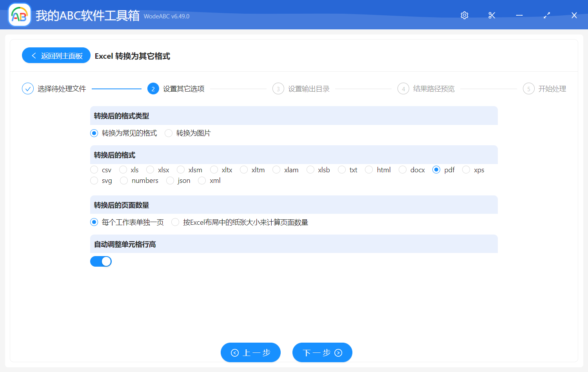Click the checkmark icon on step 选择待处理文件
The width and height of the screenshot is (588, 372).
tap(27, 88)
